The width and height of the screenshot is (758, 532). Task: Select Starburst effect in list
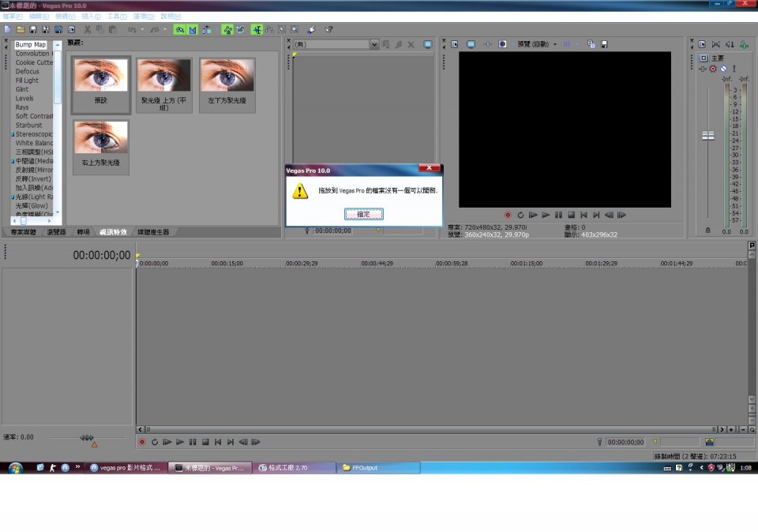pyautogui.click(x=28, y=125)
